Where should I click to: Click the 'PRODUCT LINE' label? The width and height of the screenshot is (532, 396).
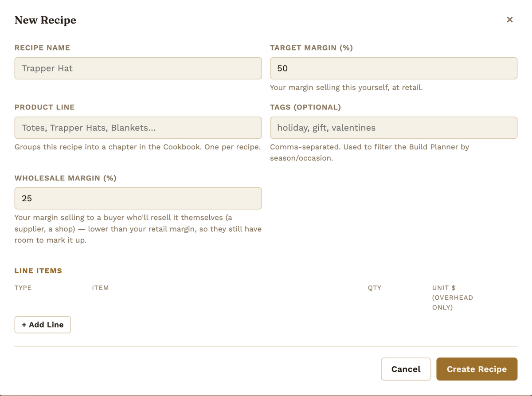coord(44,107)
